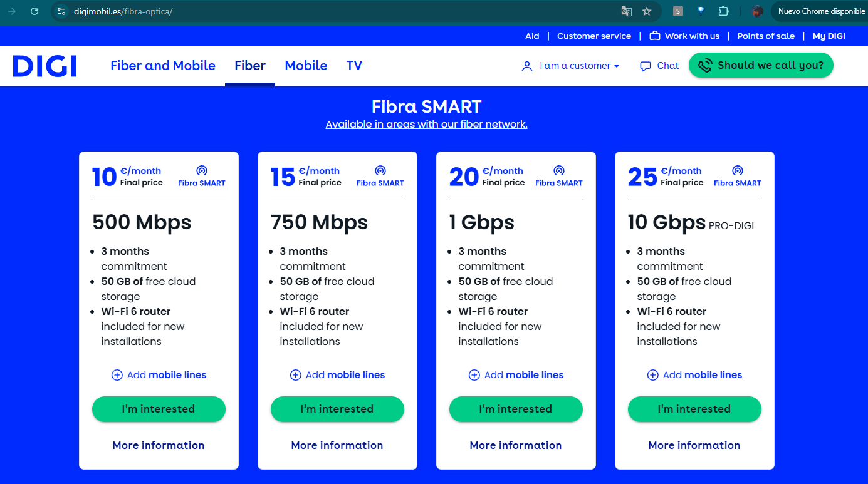The image size is (868, 484).
Task: Expand the I am a customer dropdown
Action: click(570, 66)
